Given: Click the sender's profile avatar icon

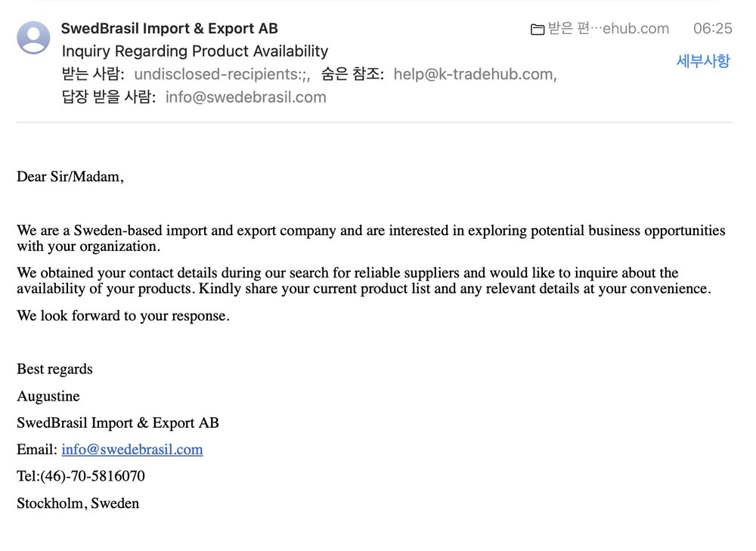Looking at the screenshot, I should [x=33, y=37].
